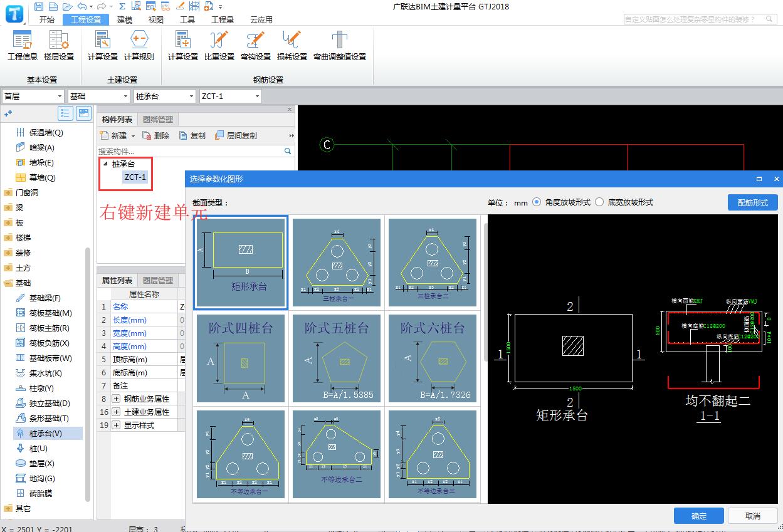Open the 视图 ribbon tab
This screenshot has width=783, height=532.
pyautogui.click(x=156, y=19)
